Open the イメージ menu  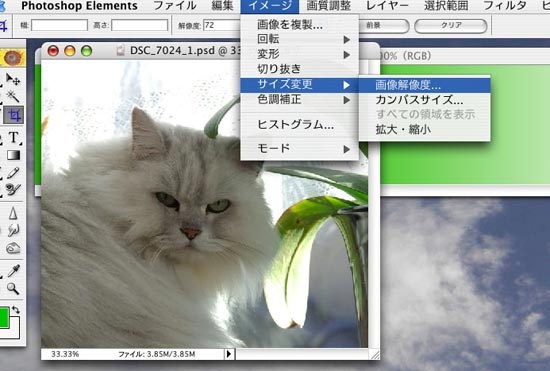pyautogui.click(x=270, y=6)
